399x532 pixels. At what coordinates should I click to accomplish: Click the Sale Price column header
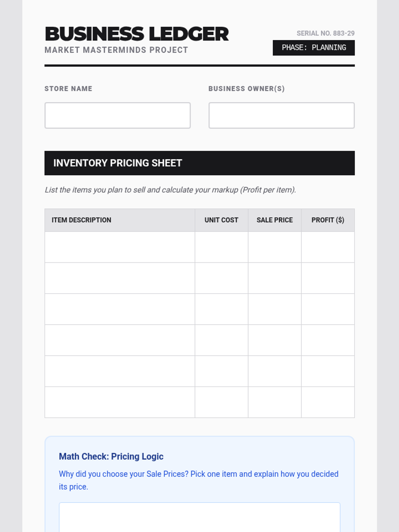(x=275, y=220)
